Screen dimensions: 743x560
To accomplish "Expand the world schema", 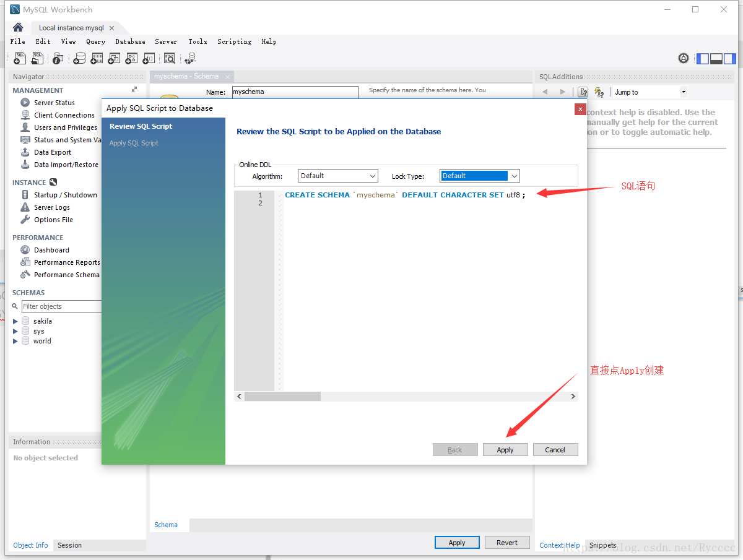I will pyautogui.click(x=15, y=341).
